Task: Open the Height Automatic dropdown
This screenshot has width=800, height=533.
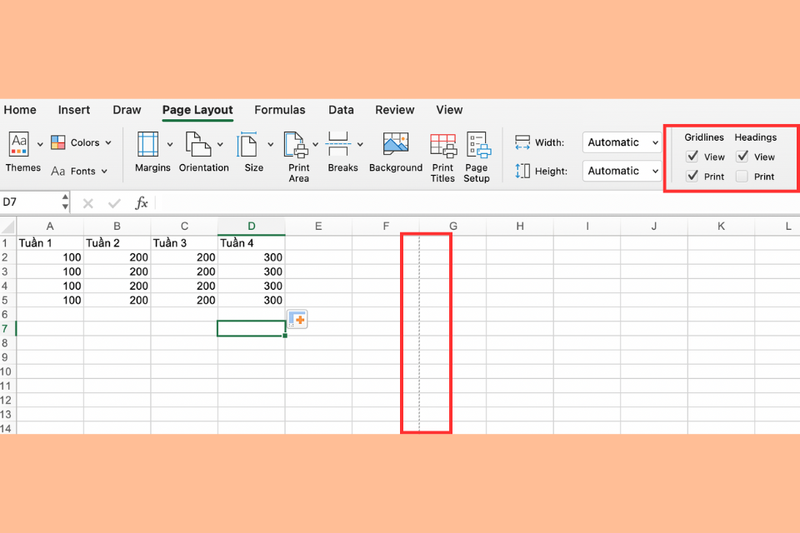Action: (x=622, y=171)
